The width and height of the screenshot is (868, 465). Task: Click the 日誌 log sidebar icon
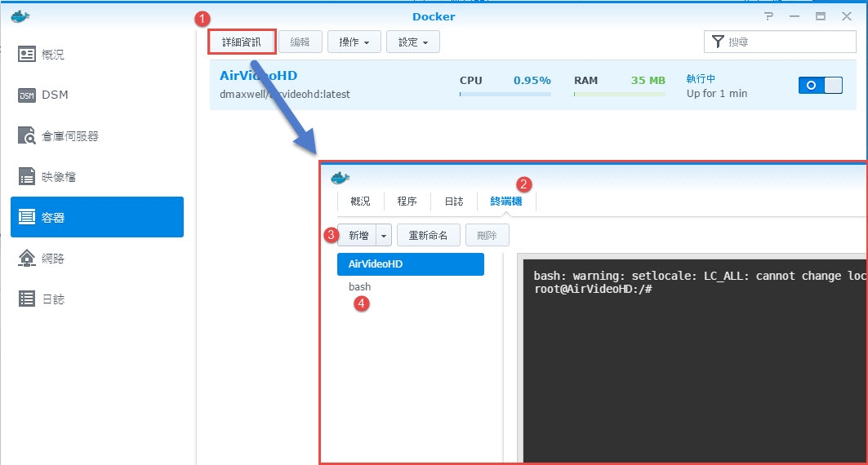pyautogui.click(x=27, y=299)
